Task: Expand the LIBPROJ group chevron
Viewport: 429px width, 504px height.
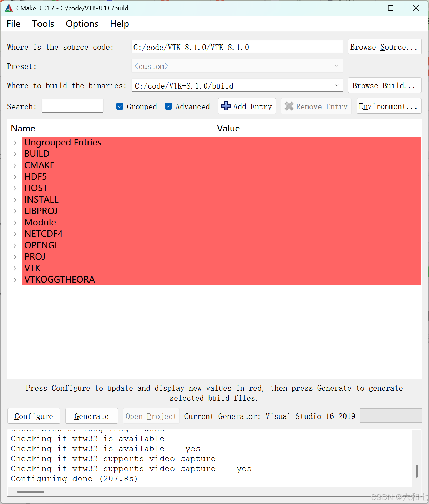Action: (15, 211)
